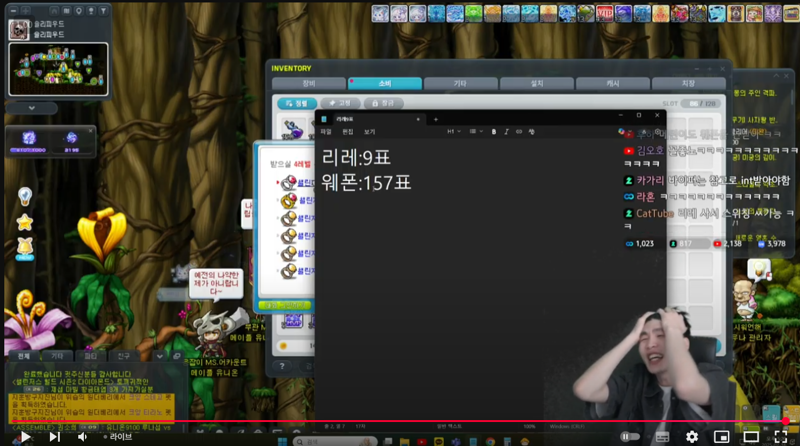The width and height of the screenshot is (800, 446).
Task: Select the 친구 chat tab
Action: coord(123,356)
